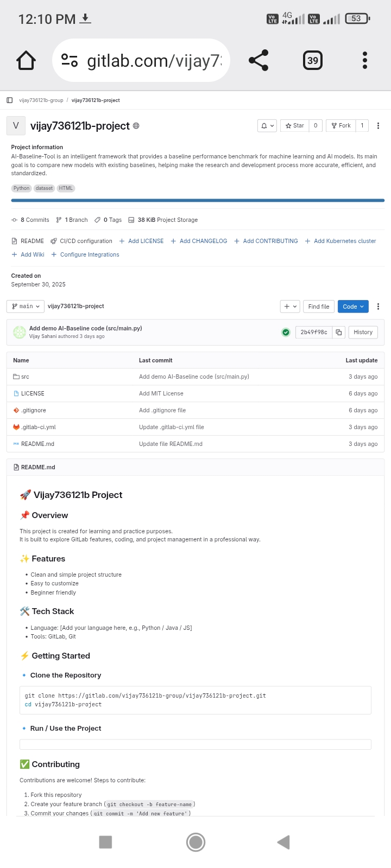Screen dimensions: 391x868
Task: Open the site settings icon in address bar
Action: tap(70, 60)
